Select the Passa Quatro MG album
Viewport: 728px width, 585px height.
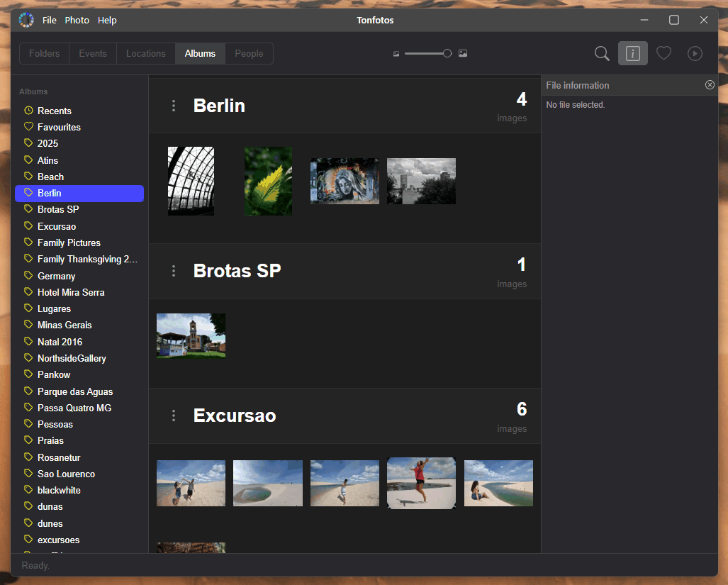click(79, 408)
